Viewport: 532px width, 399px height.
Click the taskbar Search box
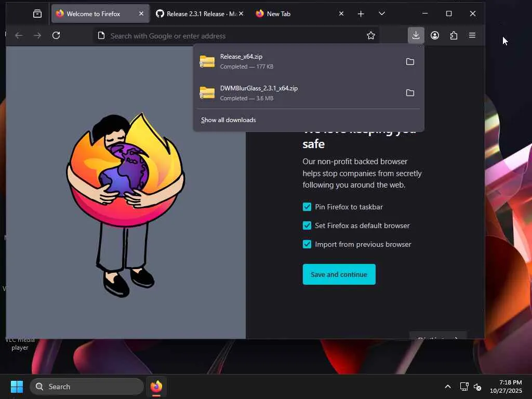87,387
